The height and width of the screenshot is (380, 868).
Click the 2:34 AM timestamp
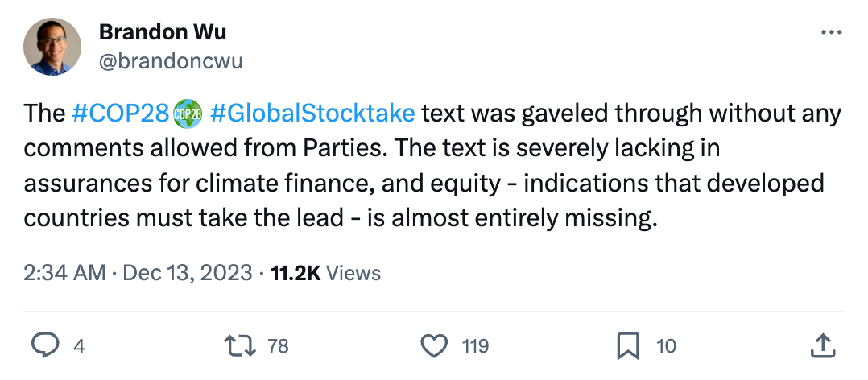(x=64, y=273)
